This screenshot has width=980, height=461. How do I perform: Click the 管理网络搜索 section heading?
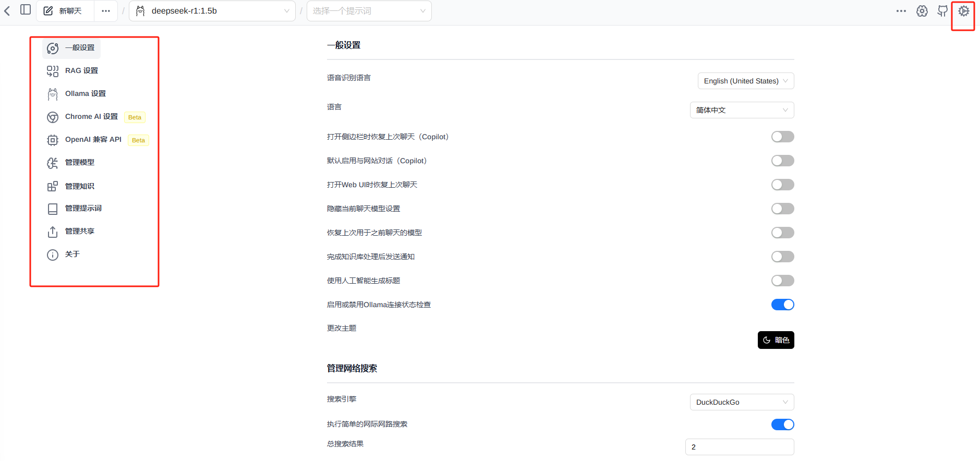coord(352,368)
